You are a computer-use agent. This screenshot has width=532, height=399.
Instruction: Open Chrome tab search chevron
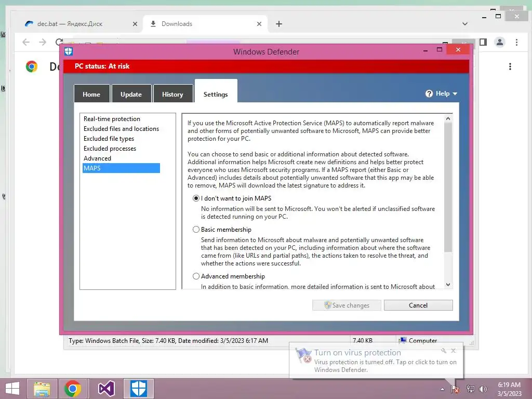[x=465, y=24]
